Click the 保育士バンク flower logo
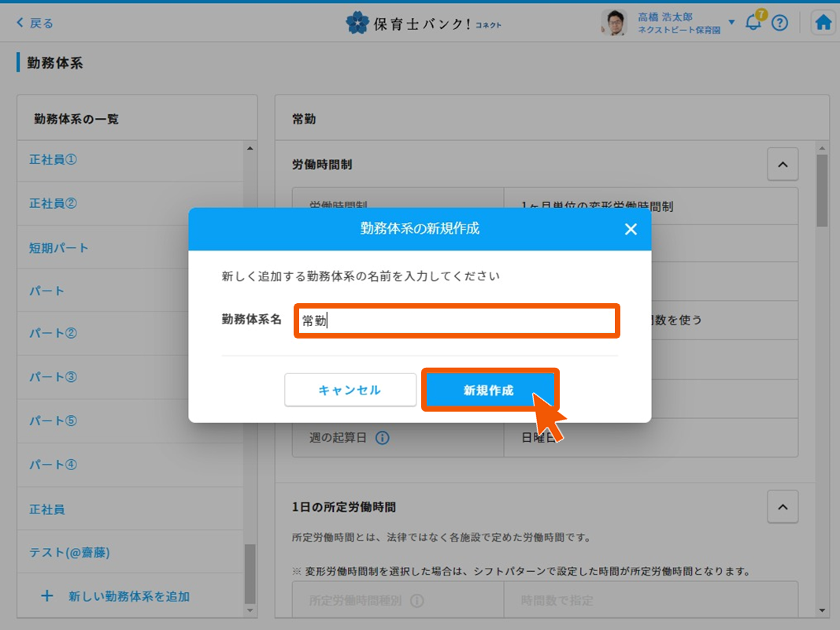The width and height of the screenshot is (840, 630). 357,23
